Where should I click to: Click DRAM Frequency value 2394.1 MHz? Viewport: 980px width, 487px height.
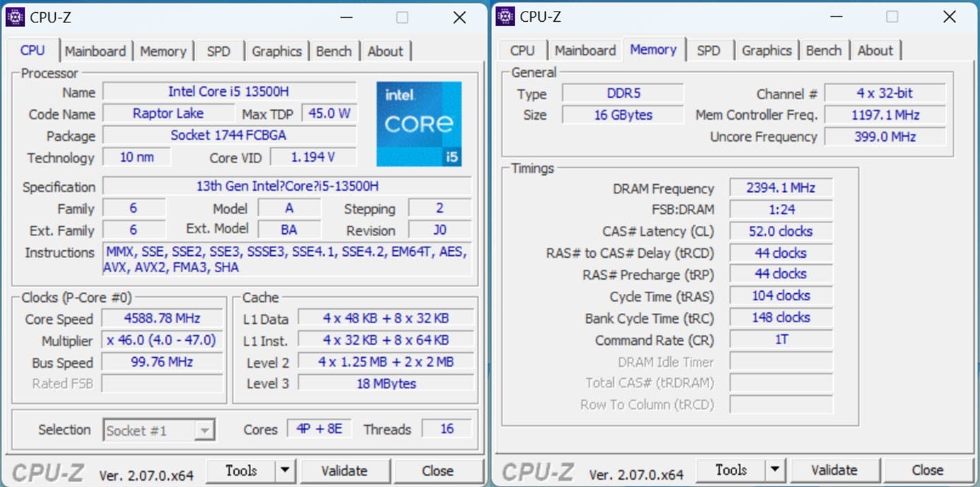[781, 188]
